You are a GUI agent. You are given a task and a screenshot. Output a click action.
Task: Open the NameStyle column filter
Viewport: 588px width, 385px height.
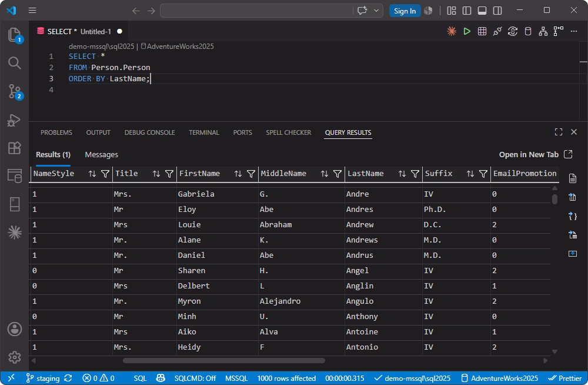[105, 174]
